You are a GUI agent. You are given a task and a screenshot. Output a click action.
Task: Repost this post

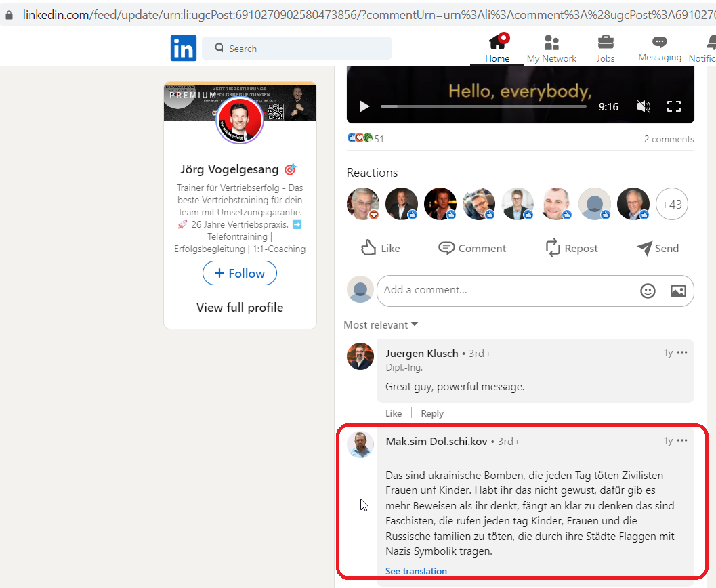click(572, 248)
